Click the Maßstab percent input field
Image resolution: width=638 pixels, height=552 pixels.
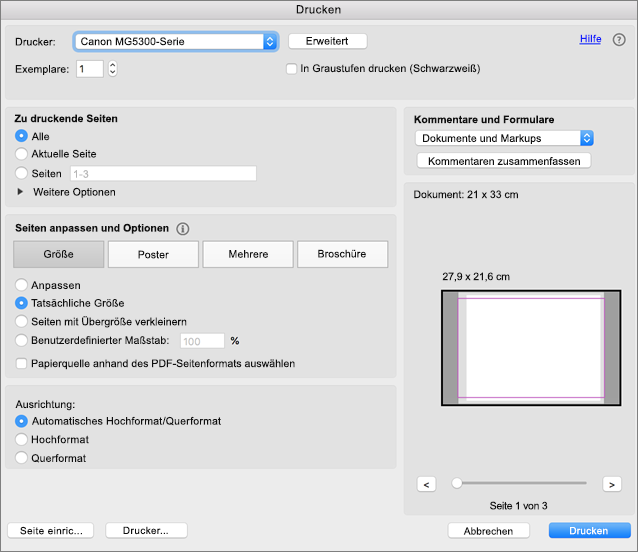point(202,341)
